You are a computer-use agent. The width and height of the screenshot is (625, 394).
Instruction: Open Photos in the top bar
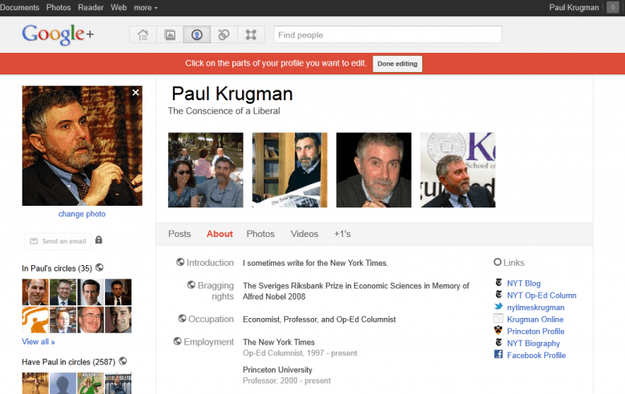(59, 8)
